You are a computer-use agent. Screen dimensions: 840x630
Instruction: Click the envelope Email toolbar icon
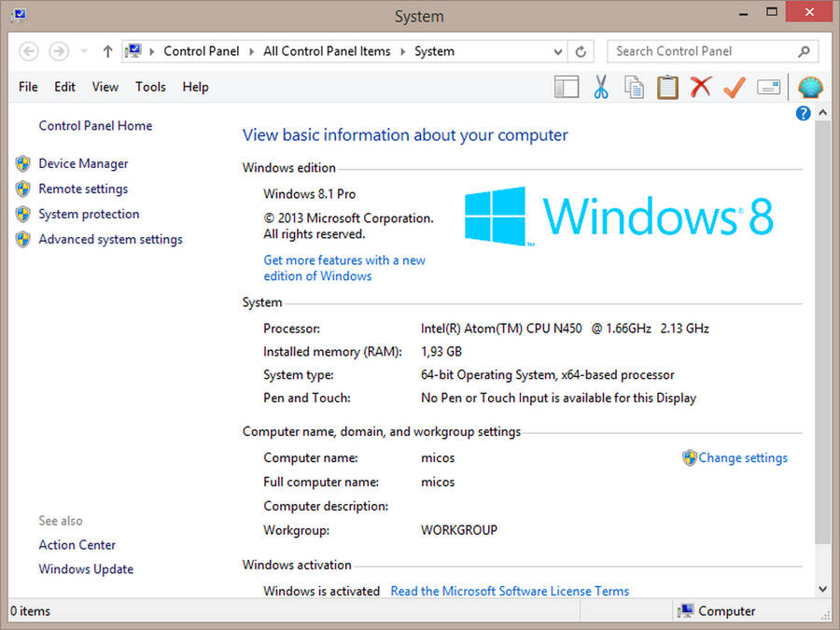click(768, 87)
